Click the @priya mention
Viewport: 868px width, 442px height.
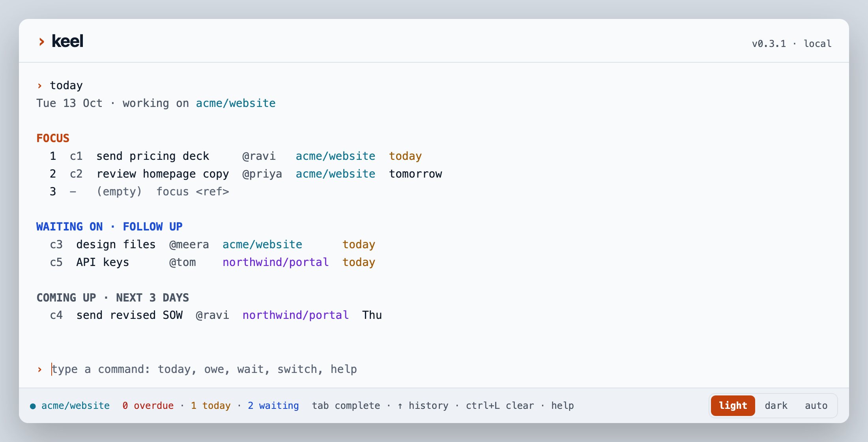pos(262,174)
